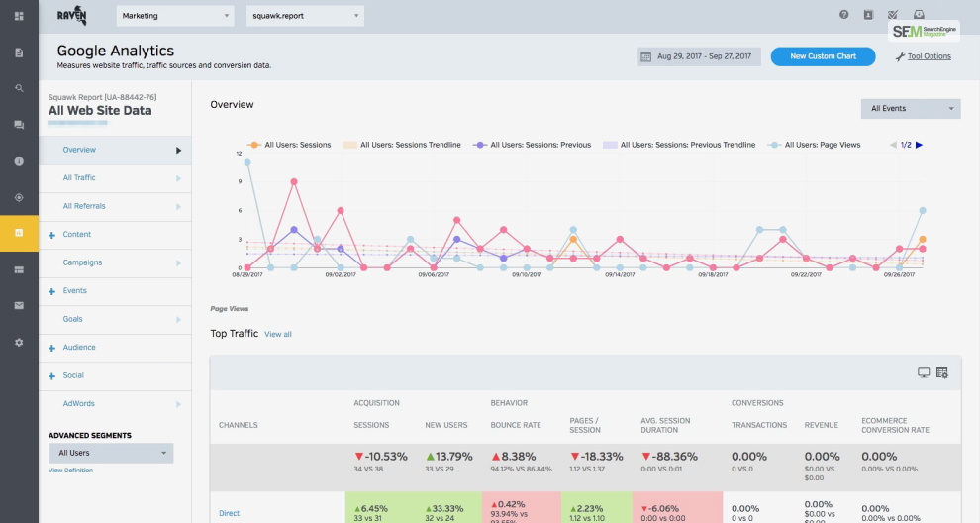Open the Marketing dropdown
Viewport: 980px width, 523px height.
175,16
